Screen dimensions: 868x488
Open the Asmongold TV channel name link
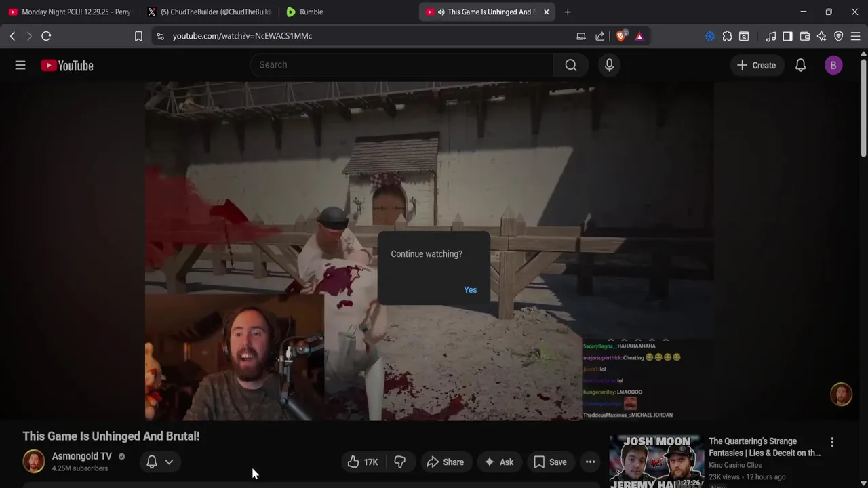pyautogui.click(x=82, y=456)
